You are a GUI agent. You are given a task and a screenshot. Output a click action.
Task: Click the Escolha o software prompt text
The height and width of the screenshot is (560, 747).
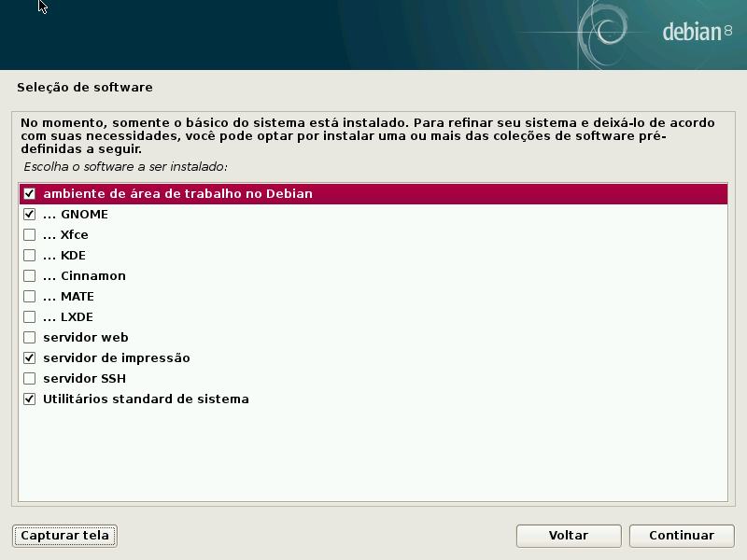point(125,166)
